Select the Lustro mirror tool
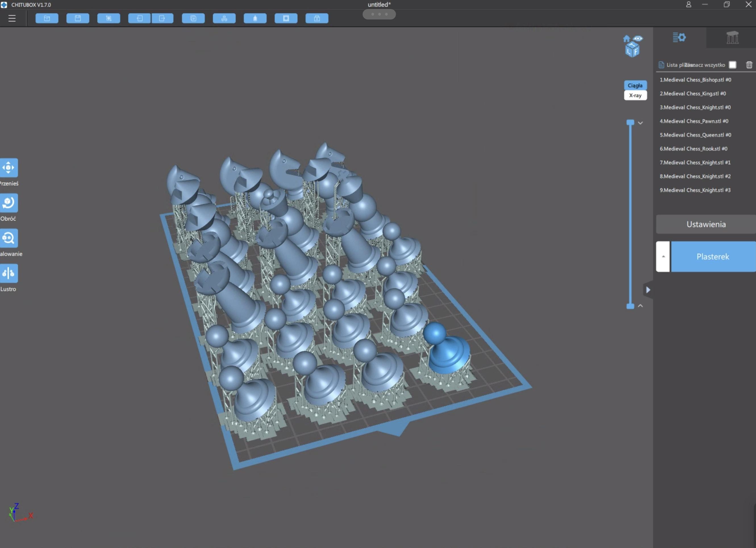The height and width of the screenshot is (548, 756). click(x=9, y=273)
